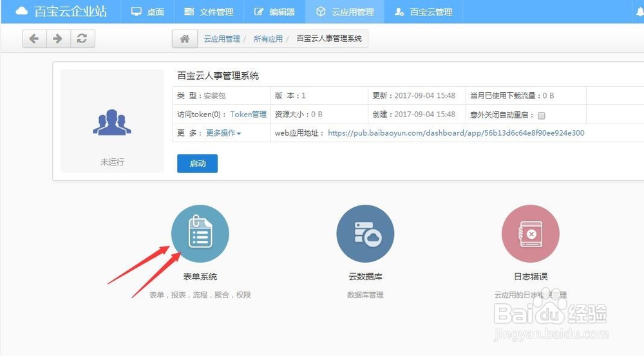The width and height of the screenshot is (644, 356).
Task: Click the 表单系统 label text
Action: pyautogui.click(x=200, y=277)
